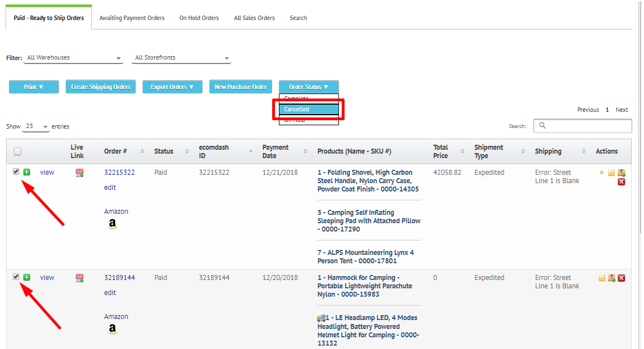Expand order 32215322 with the green plus icon
The height and width of the screenshot is (349, 644).
(x=26, y=172)
